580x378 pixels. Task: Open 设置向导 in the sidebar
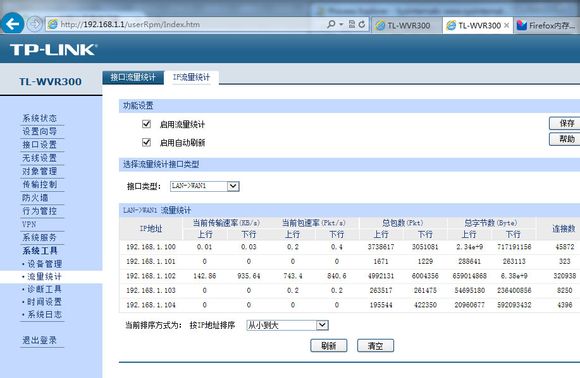coord(40,131)
